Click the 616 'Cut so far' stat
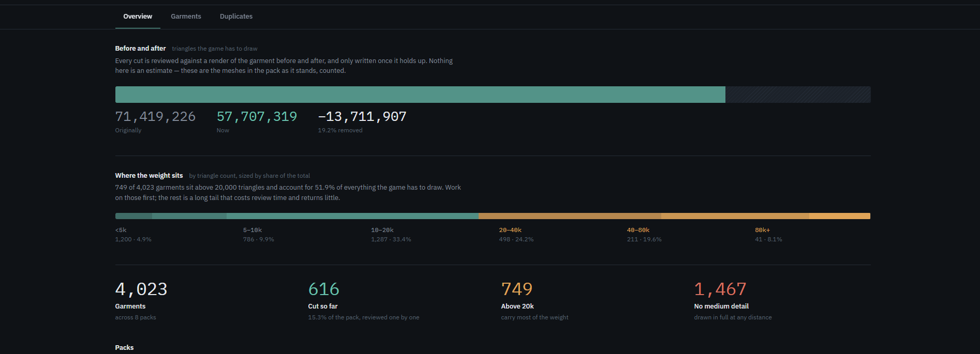Screen dimensions: 980x354 324,289
